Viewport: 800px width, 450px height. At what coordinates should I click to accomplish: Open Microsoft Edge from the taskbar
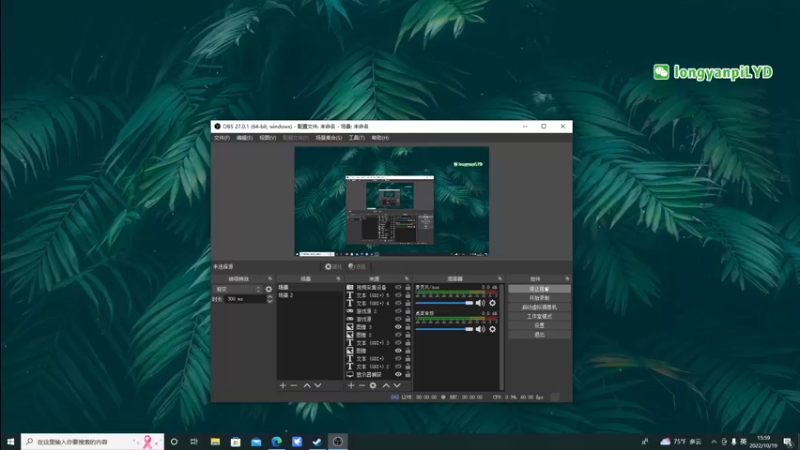[x=277, y=442]
